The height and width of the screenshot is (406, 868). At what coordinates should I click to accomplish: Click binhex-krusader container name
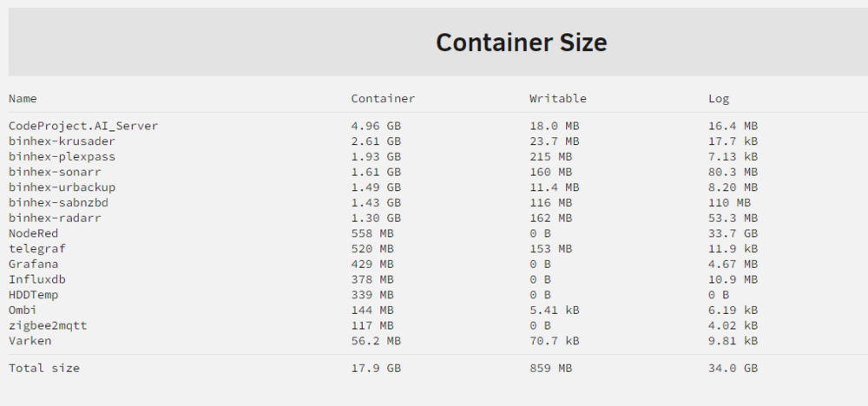point(62,141)
